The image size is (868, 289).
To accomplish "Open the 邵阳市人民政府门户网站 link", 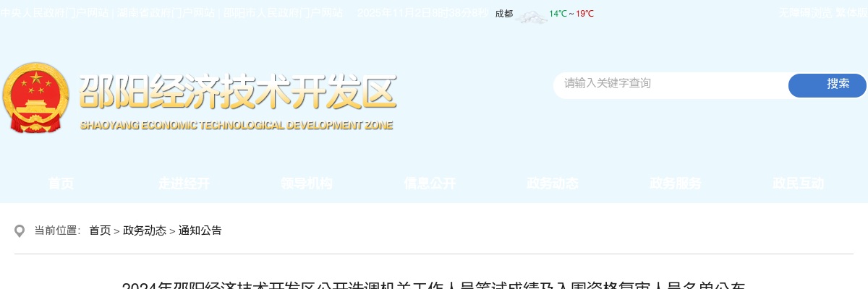I will (283, 13).
